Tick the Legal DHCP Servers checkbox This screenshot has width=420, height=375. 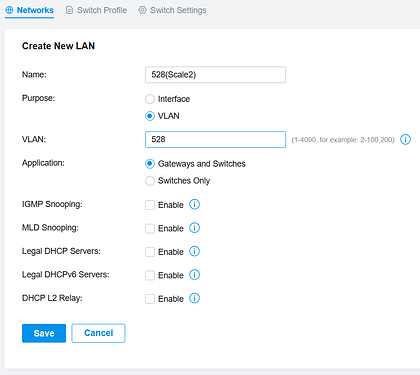tap(150, 252)
